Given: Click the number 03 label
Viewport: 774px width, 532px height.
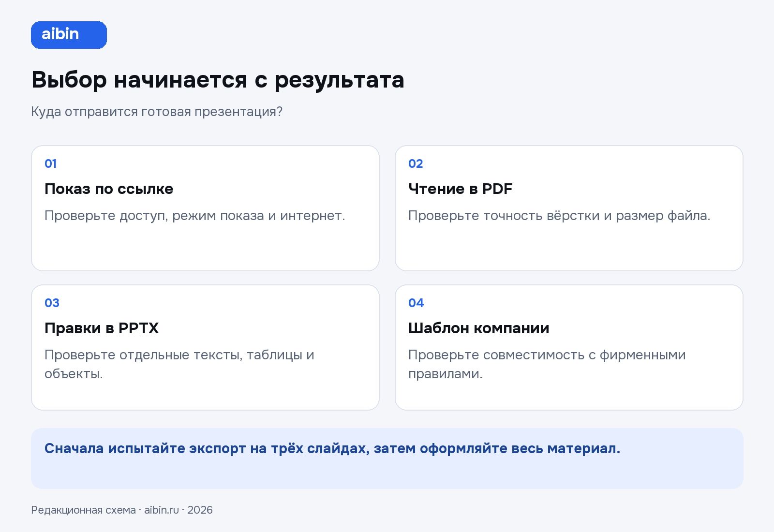Looking at the screenshot, I should coord(52,303).
